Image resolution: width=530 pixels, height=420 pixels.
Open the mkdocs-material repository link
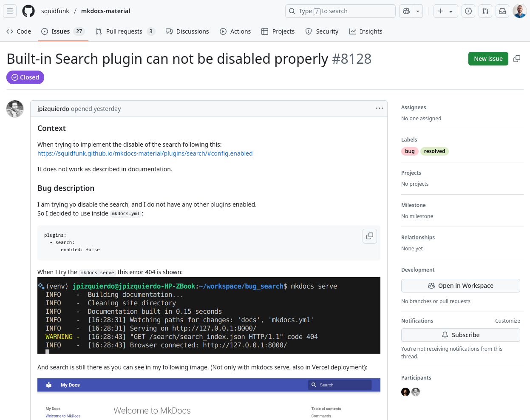click(105, 11)
